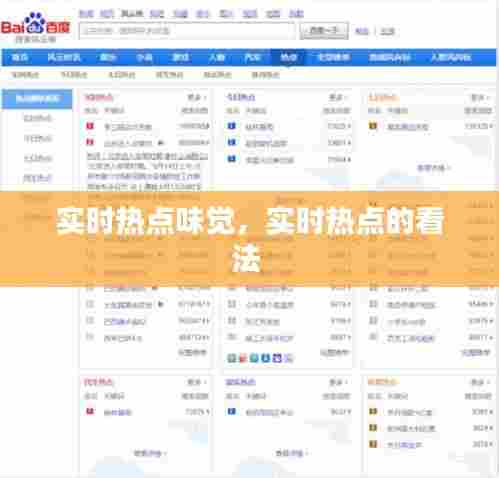This screenshot has width=499, height=478.
Task: Open 游戏 in the blue navigation bar
Action: click(181, 58)
